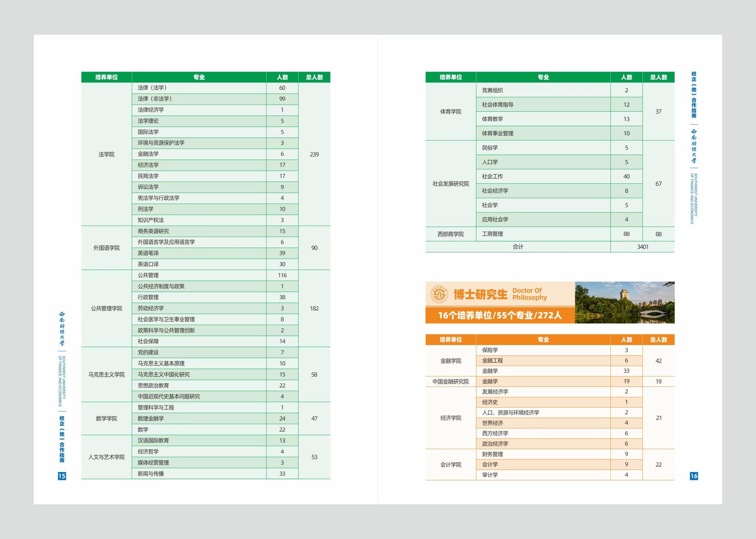The height and width of the screenshot is (539, 756).
Task: Click the 金融学院 cell in orange table
Action: tap(451, 361)
